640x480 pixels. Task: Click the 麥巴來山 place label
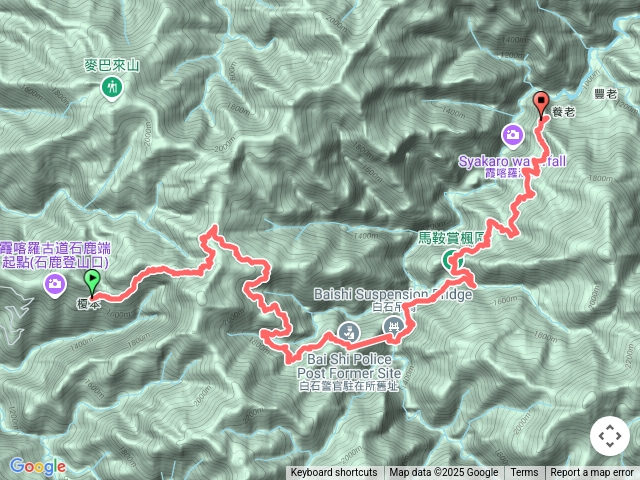pos(112,66)
